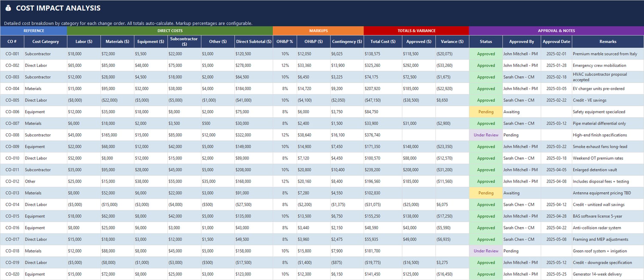
Task: Click 'BAS software license 5-year' remark
Action: (608, 216)
